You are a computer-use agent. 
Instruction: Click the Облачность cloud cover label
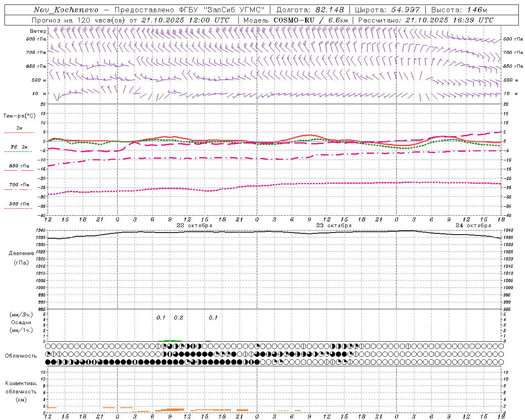[x=21, y=356]
